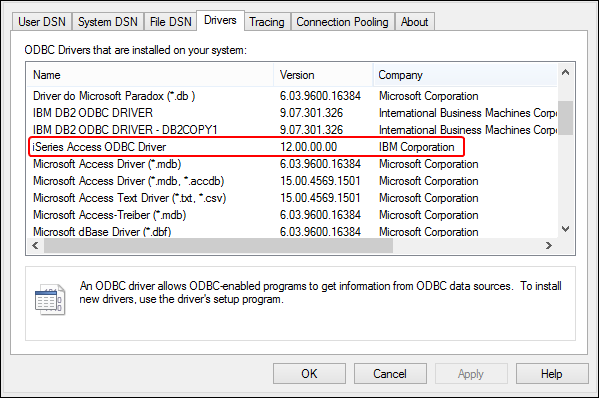Click the horizontal scroll-right arrow
Screen dimensions: 599x398
(x=549, y=245)
